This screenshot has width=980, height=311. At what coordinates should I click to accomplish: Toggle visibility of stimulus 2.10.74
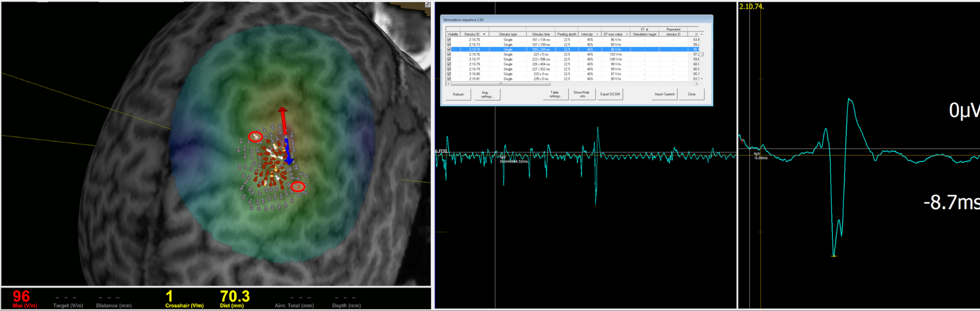click(449, 49)
